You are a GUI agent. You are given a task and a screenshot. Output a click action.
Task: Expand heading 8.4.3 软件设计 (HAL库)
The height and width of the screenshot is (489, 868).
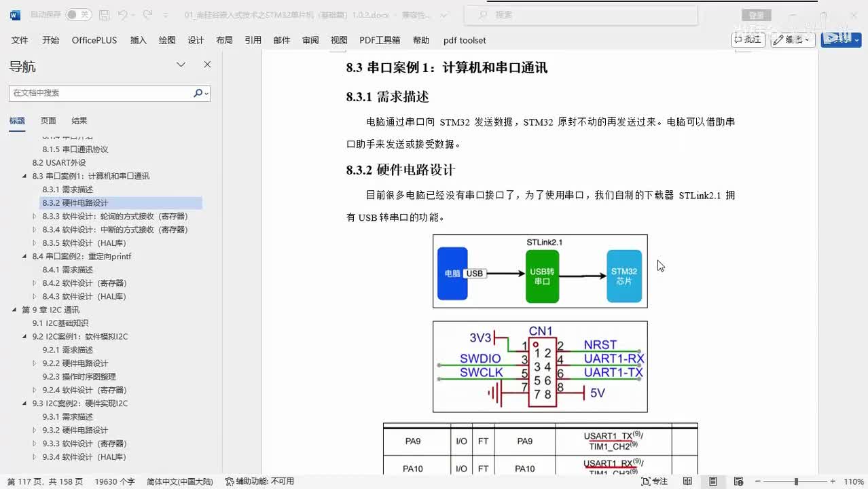click(35, 297)
